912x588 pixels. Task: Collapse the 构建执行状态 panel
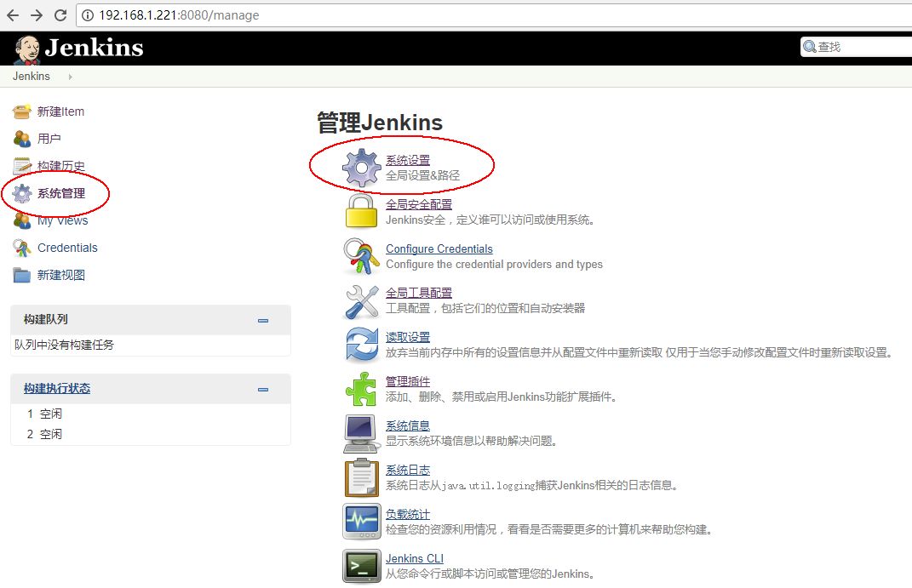coord(263,389)
